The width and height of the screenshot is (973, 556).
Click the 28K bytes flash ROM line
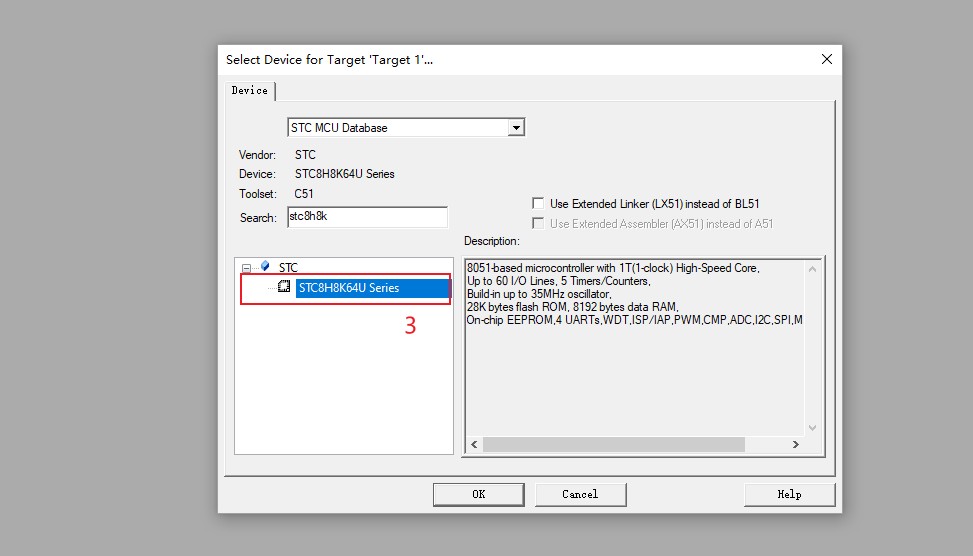(x=573, y=307)
